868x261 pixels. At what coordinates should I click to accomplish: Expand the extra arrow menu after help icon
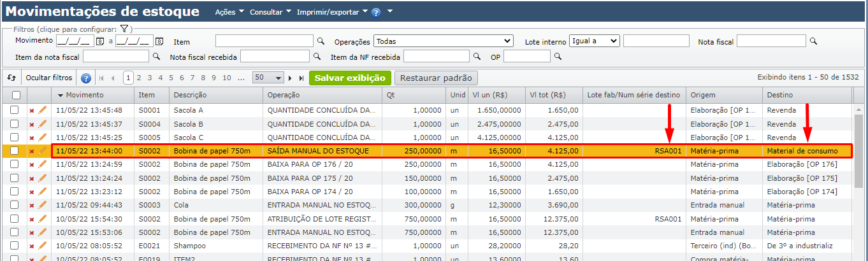389,12
